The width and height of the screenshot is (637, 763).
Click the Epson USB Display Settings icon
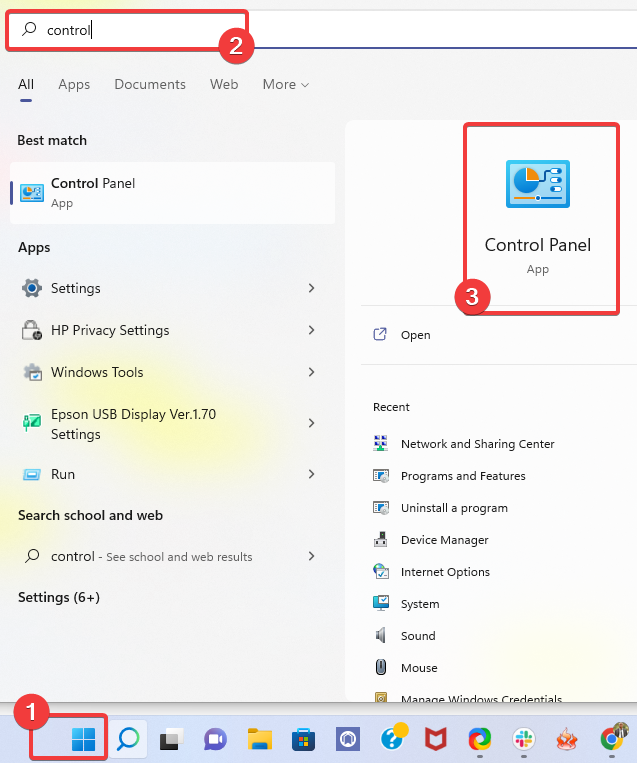[32, 422]
